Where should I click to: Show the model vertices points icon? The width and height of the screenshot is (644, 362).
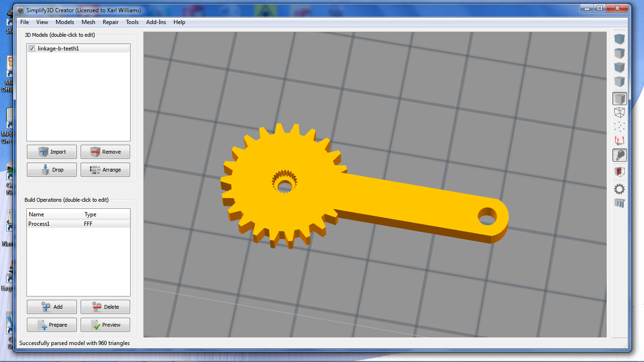coord(619,126)
